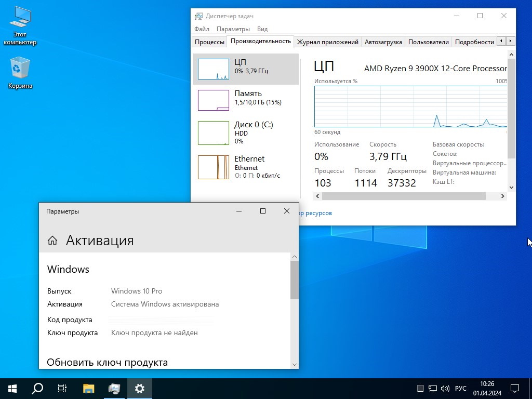The image size is (532, 399).
Task: Open the Файл menu in Task Manager
Action: click(202, 29)
